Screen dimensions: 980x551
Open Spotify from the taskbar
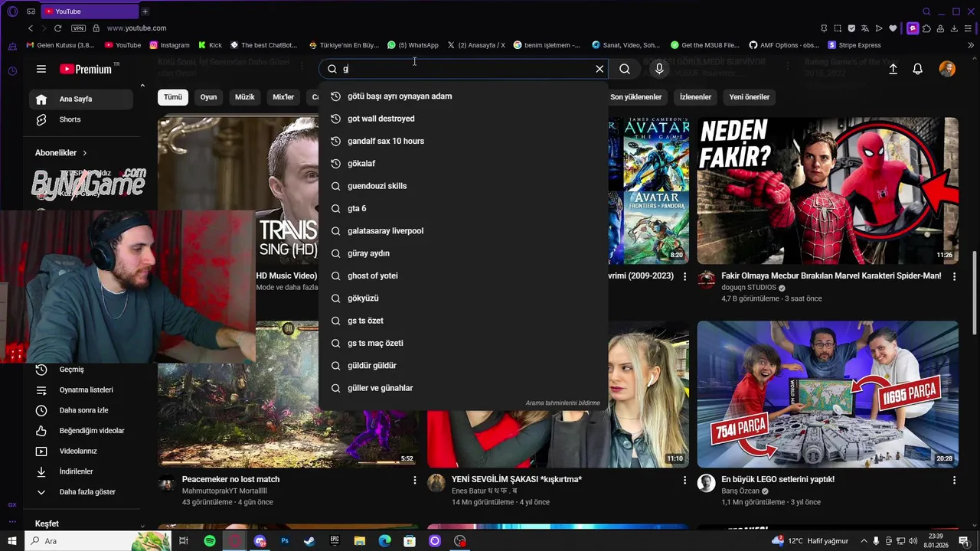210,541
